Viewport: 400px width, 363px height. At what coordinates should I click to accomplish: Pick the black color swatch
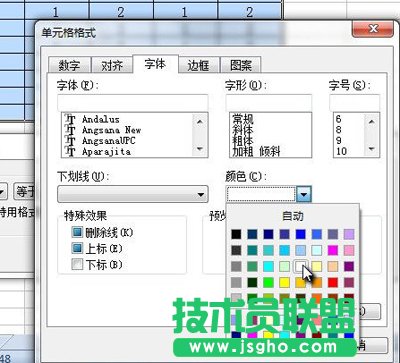point(236,234)
